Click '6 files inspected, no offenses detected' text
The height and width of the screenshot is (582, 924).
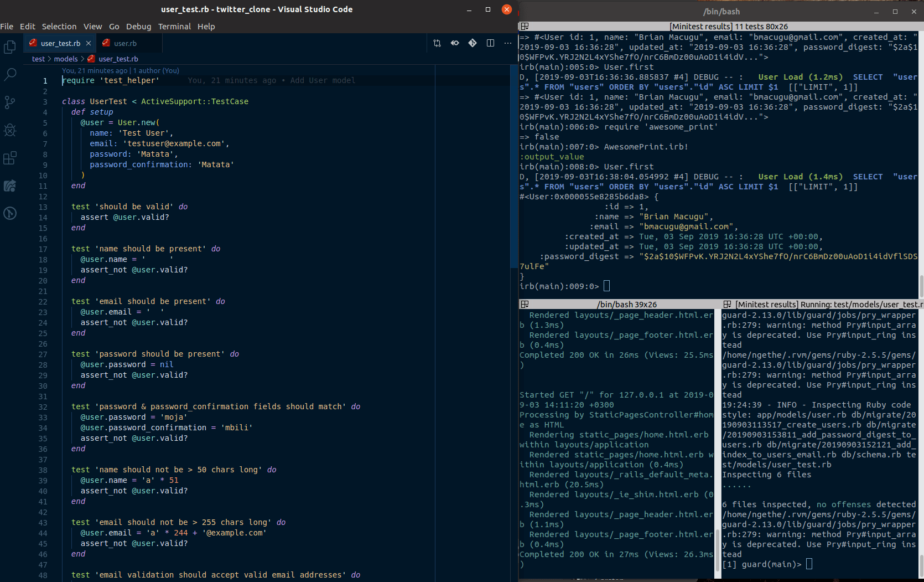pyautogui.click(x=819, y=504)
